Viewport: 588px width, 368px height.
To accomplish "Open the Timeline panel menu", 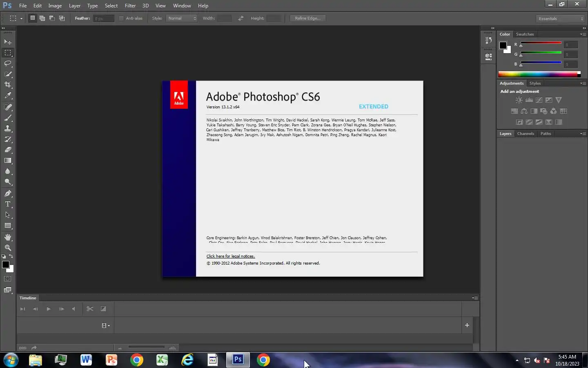I will pos(475,298).
